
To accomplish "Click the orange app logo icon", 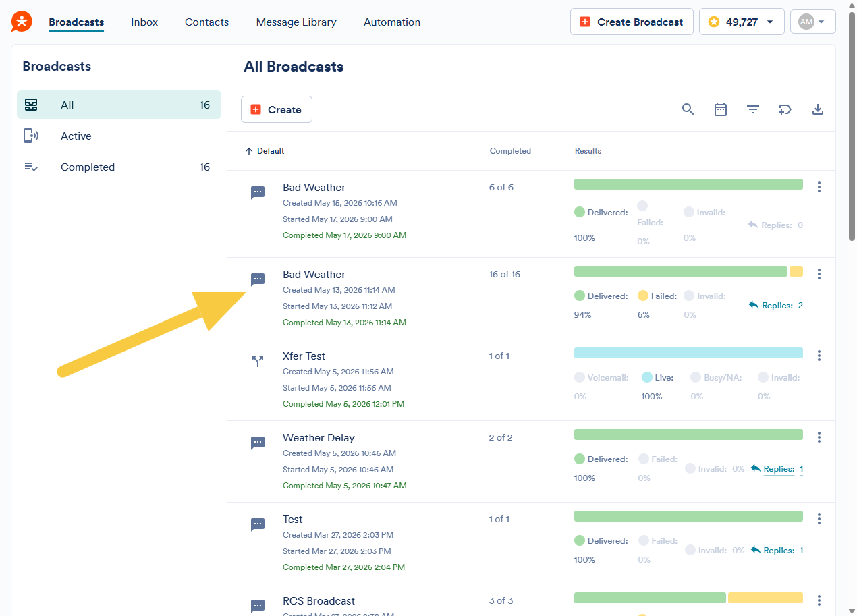I will pos(22,22).
